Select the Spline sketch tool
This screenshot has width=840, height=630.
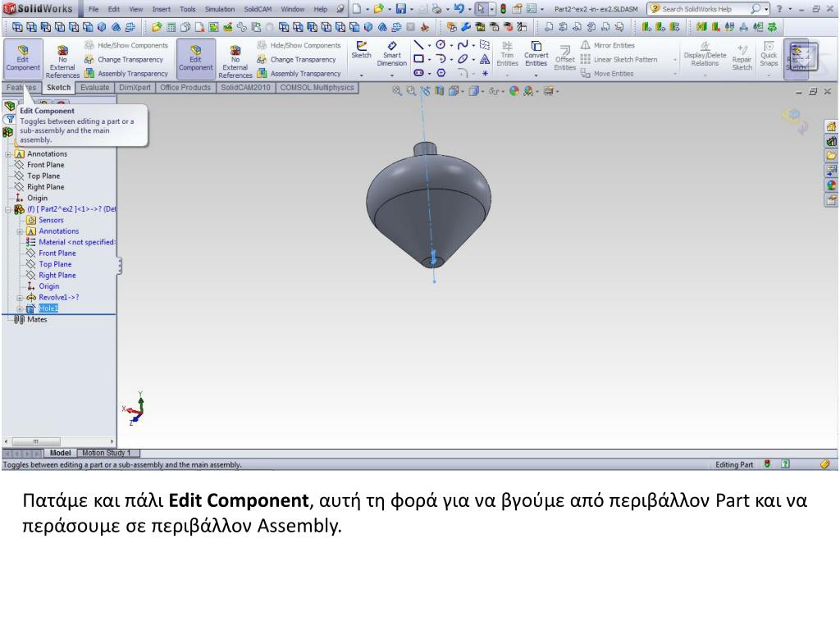[463, 46]
